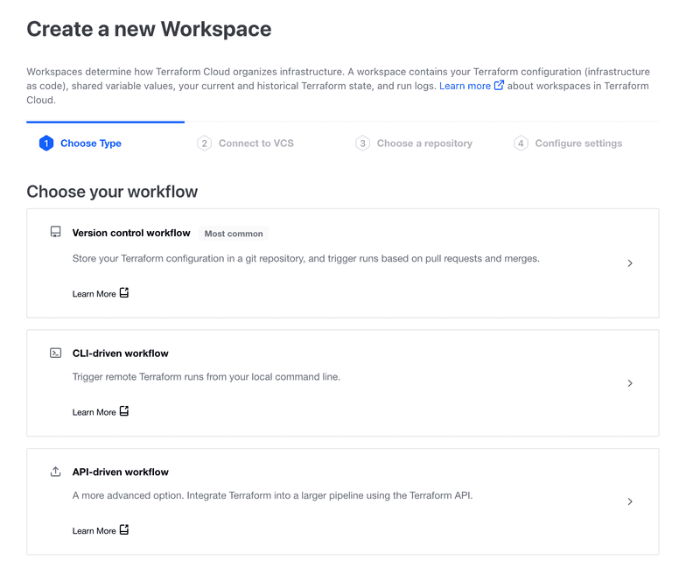Image resolution: width=700 pixels, height=588 pixels.
Task: Click the Most common badge
Action: (x=234, y=234)
